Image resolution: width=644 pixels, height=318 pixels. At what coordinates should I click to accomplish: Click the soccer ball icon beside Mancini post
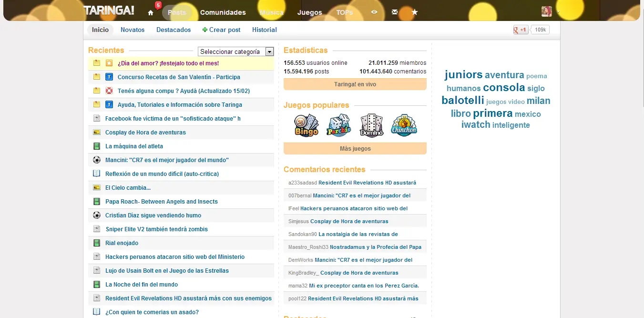point(97,160)
